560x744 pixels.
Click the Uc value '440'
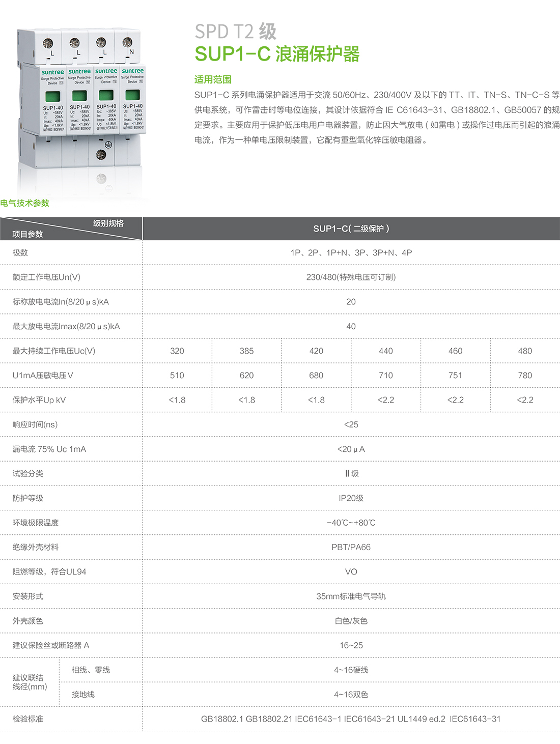click(x=386, y=351)
